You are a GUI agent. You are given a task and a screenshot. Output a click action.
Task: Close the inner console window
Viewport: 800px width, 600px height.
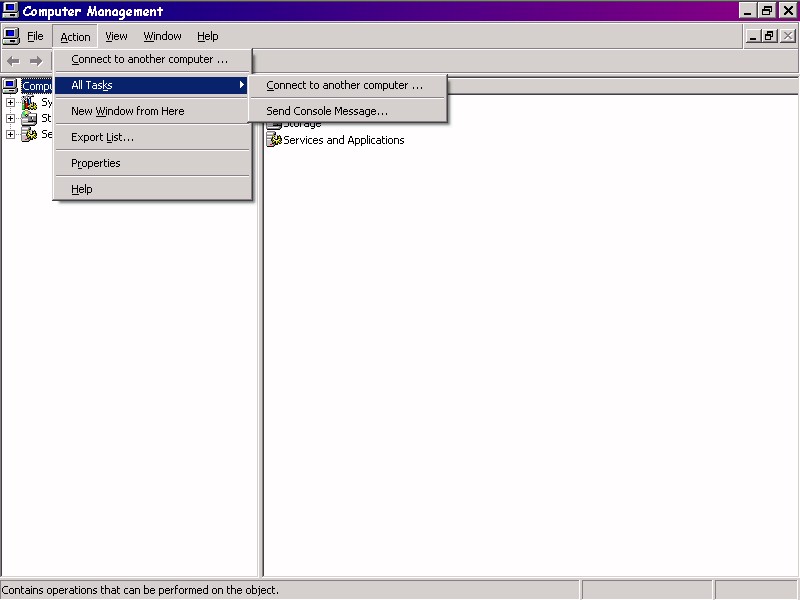pos(788,36)
